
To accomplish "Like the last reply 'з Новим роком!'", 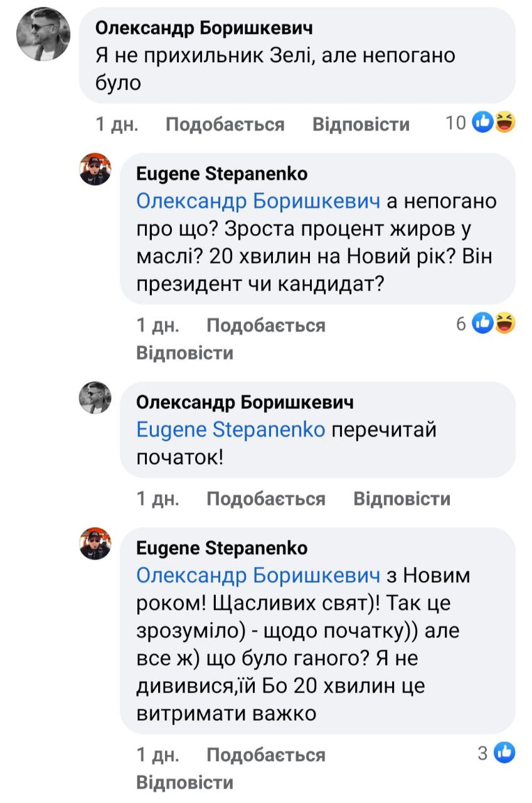I will coord(266,755).
